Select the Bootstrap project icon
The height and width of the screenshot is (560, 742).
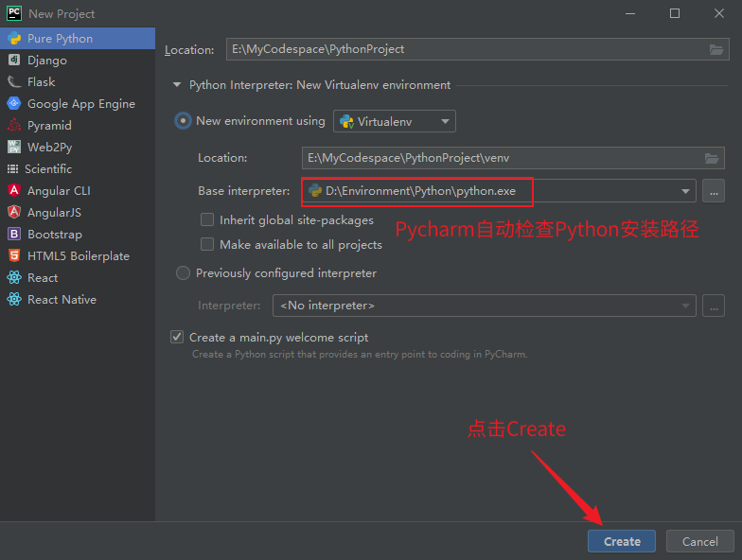(x=14, y=235)
